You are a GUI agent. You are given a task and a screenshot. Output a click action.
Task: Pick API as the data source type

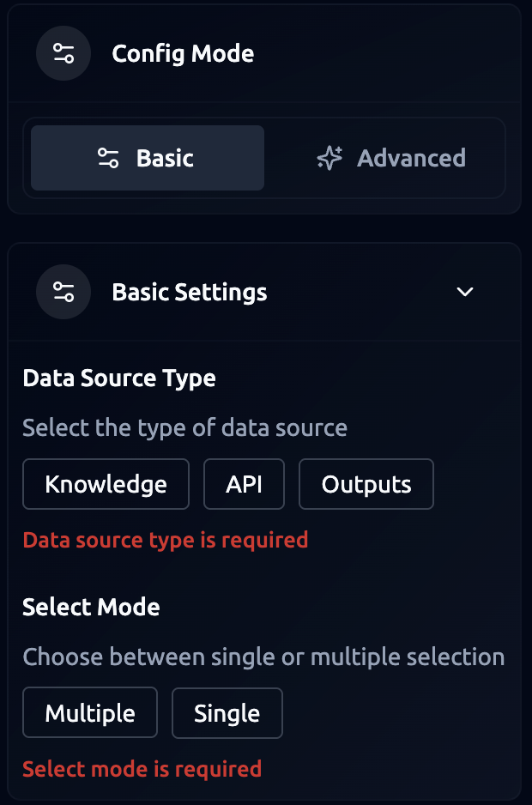pos(244,484)
